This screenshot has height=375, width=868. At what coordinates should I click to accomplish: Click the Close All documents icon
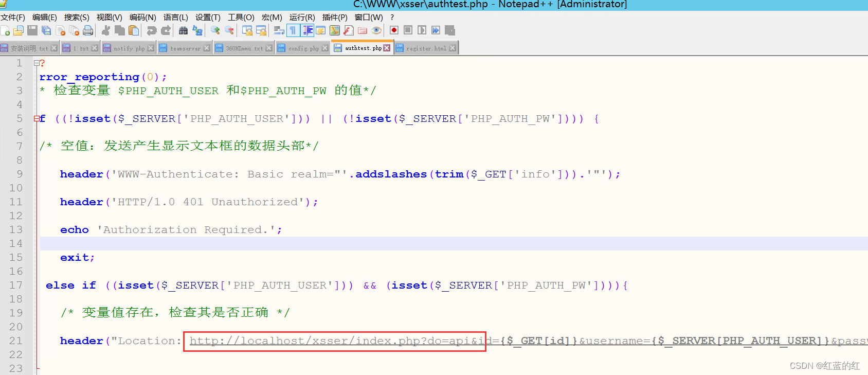[74, 31]
